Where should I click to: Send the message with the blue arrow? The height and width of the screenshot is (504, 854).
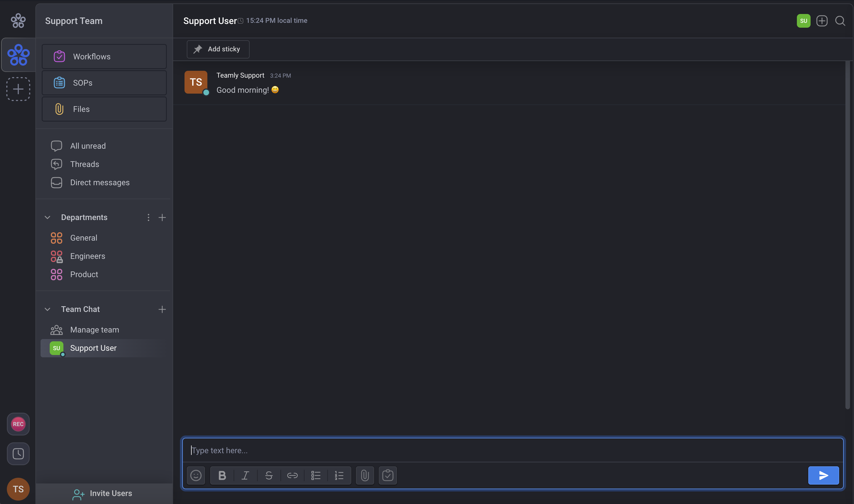click(x=823, y=475)
